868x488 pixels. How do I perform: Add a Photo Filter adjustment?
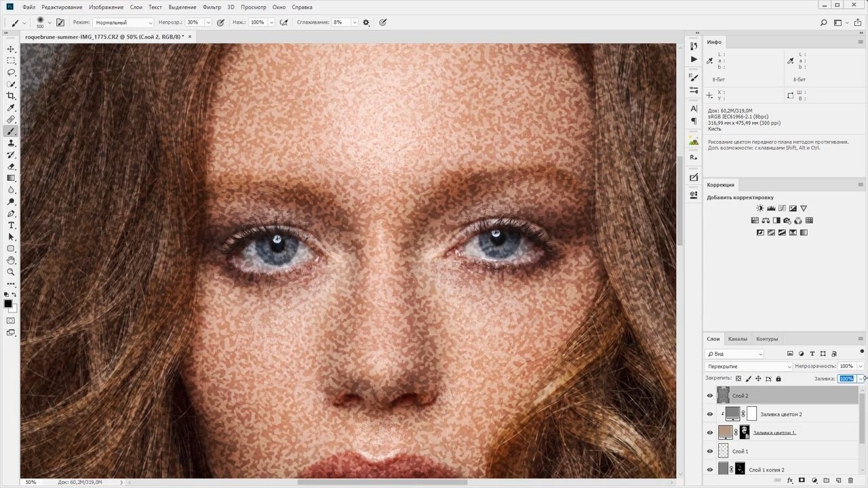pyautogui.click(x=787, y=220)
